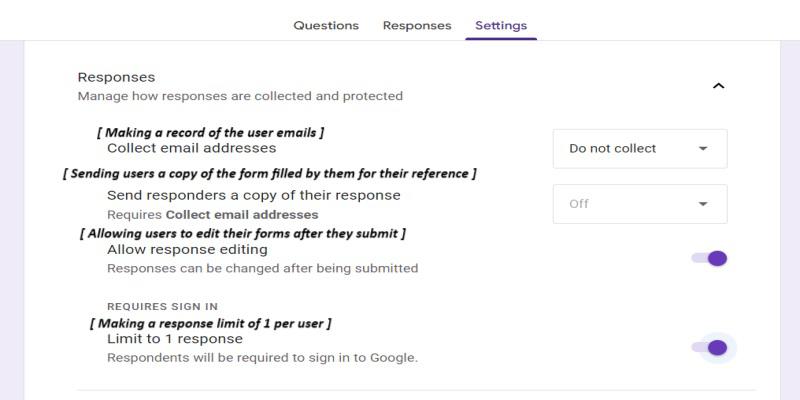Image resolution: width=800 pixels, height=400 pixels.
Task: Disable the Allow response editing toggle
Action: coord(710,258)
